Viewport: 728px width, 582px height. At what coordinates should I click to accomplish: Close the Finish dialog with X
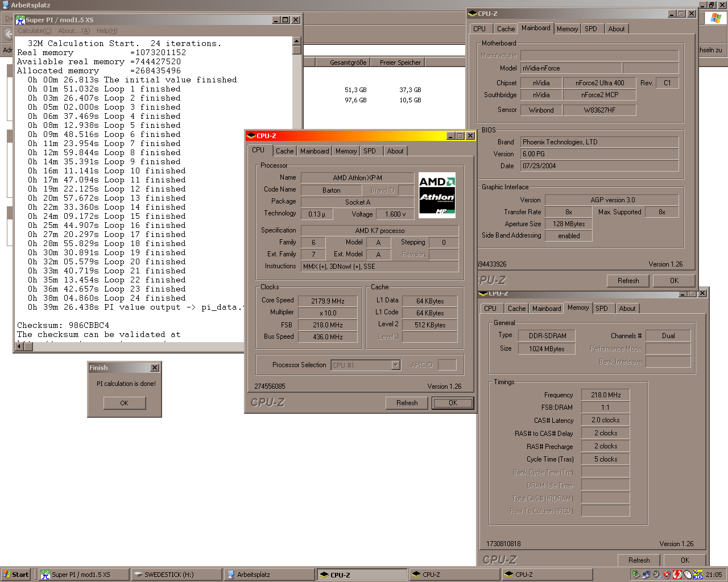pyautogui.click(x=155, y=368)
